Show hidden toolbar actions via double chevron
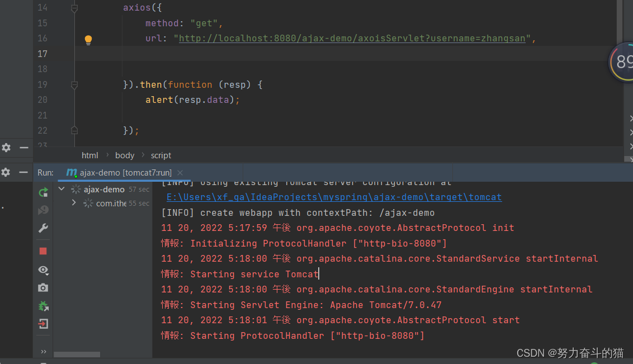Screen dimensions: 633x364 (x=43, y=351)
